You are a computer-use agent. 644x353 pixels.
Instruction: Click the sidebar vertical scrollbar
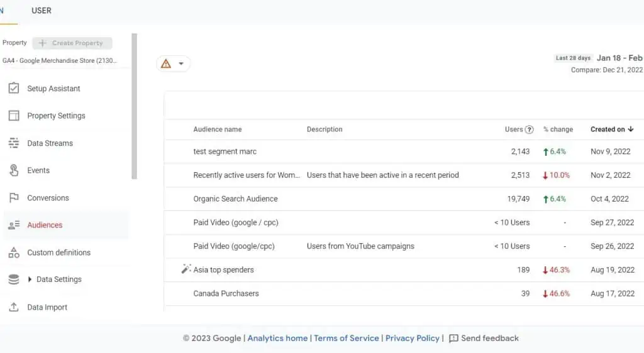point(134,107)
